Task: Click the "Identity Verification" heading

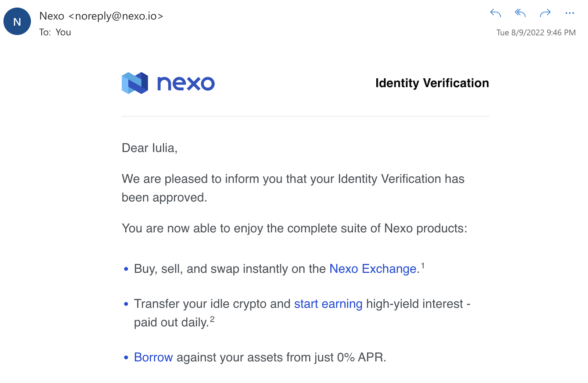Action: click(432, 83)
